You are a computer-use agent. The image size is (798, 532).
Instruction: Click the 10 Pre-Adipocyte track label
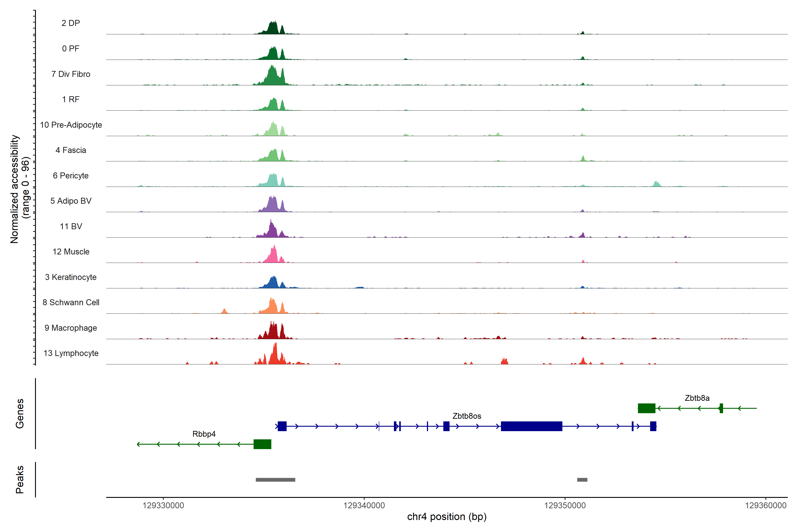tap(71, 125)
